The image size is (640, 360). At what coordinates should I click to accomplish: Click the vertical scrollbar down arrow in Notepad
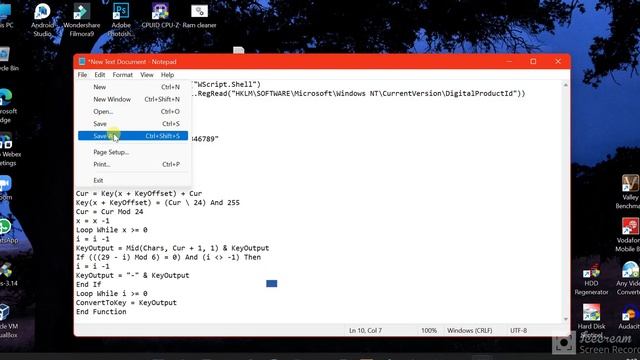pos(566,319)
